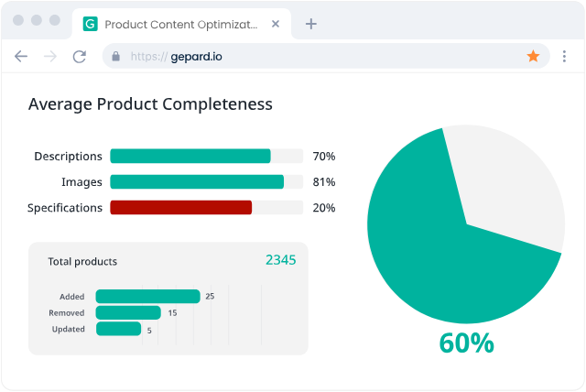Click the green Gepard tab favicon
This screenshot has height=392, width=586.
(90, 24)
